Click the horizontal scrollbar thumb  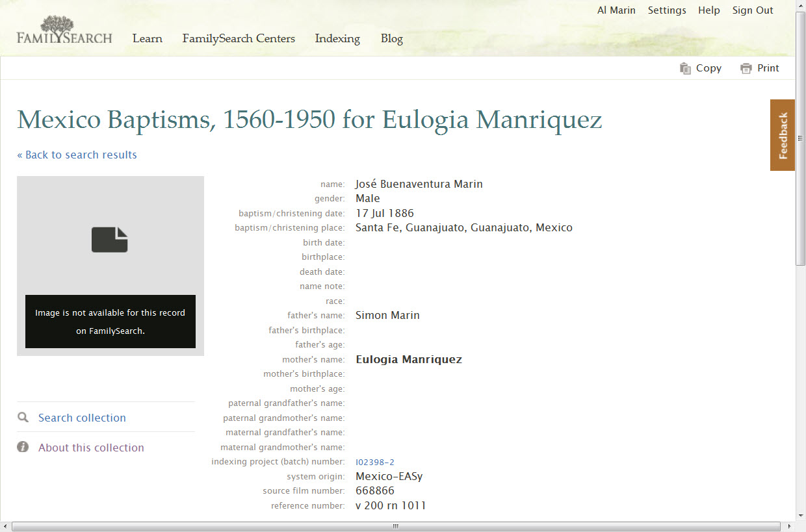click(x=396, y=526)
